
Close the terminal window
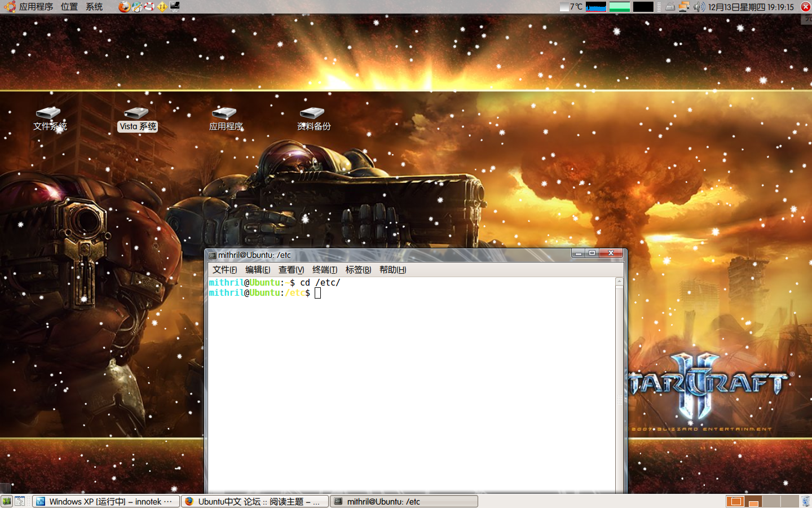coord(611,253)
